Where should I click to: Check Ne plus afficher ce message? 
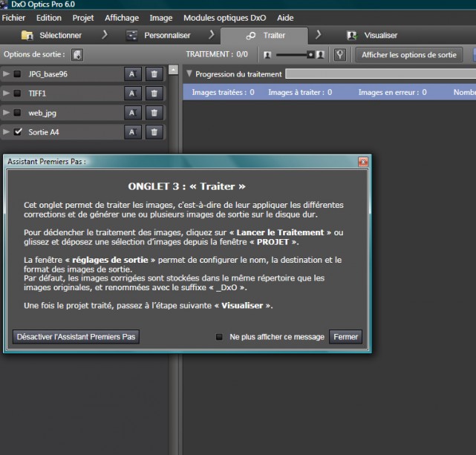click(x=219, y=337)
